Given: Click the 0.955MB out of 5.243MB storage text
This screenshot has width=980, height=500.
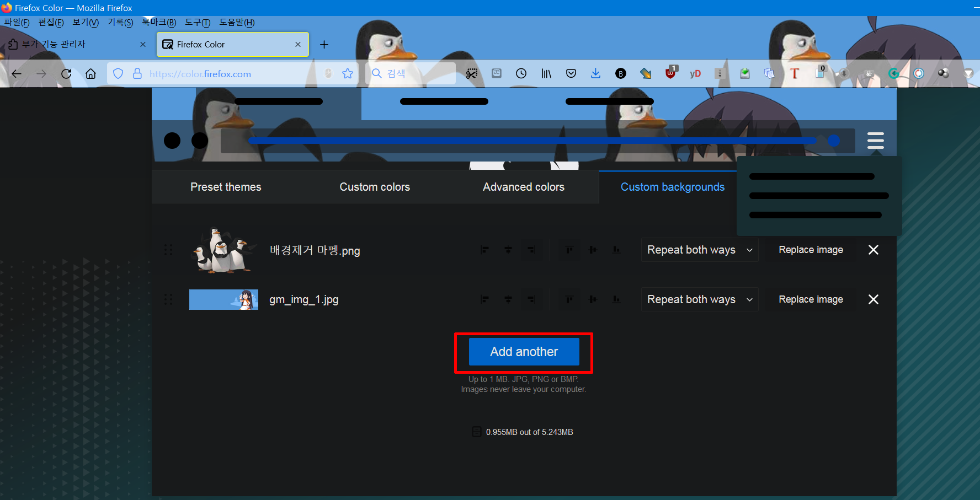Looking at the screenshot, I should (529, 432).
